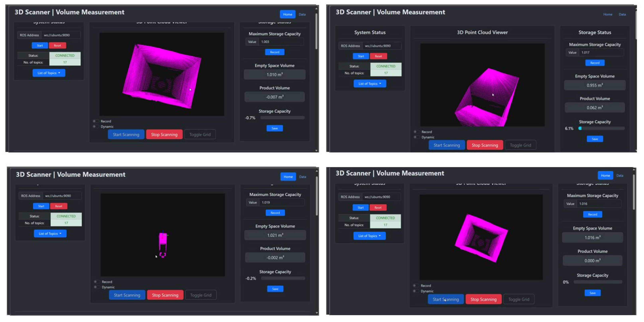Save the -0.2% storage capacity result

[x=275, y=289]
